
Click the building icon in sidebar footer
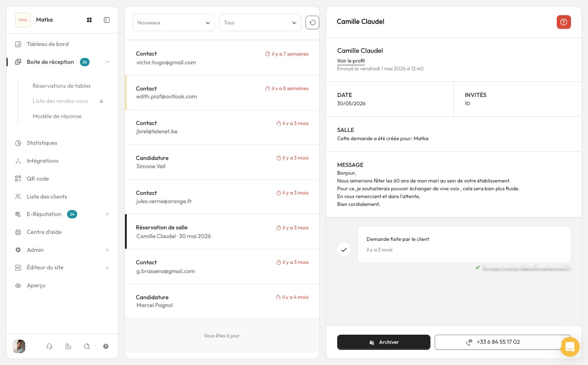(68, 347)
